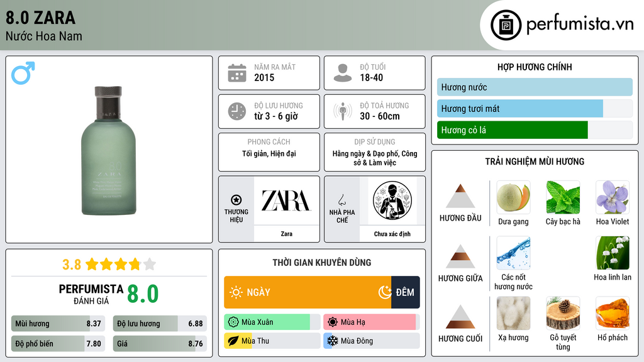The width and height of the screenshot is (644, 362).
Task: Click the Độ lưu hương 6.88 rating bar
Action: (x=160, y=324)
